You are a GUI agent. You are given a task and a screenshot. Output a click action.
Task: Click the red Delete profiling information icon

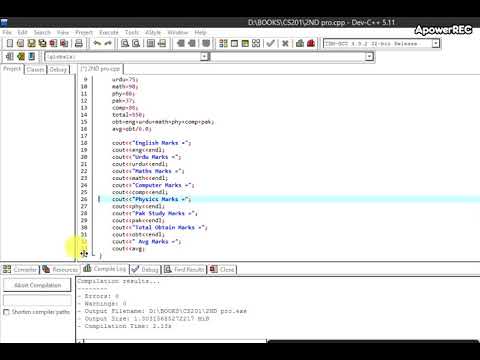point(311,43)
